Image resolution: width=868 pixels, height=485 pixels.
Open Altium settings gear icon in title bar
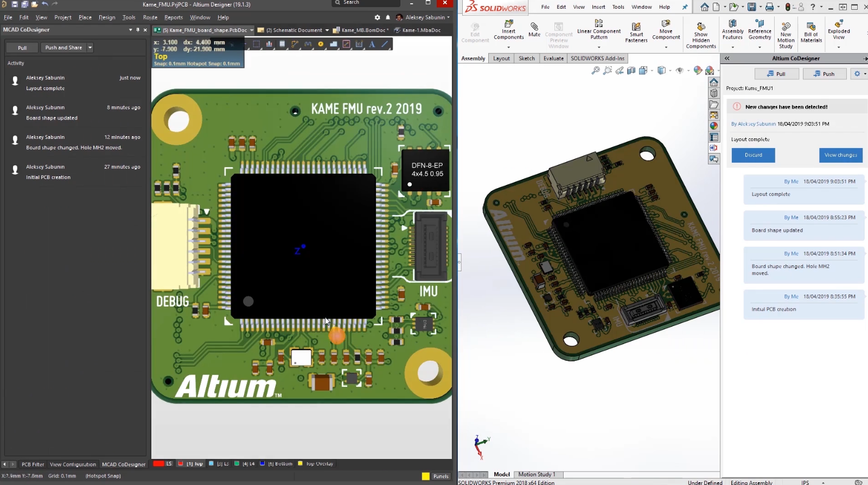[x=378, y=17]
